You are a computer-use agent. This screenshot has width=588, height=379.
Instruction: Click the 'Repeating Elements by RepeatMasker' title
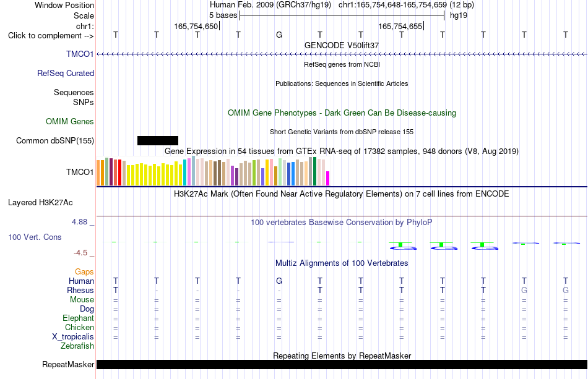pyautogui.click(x=342, y=356)
